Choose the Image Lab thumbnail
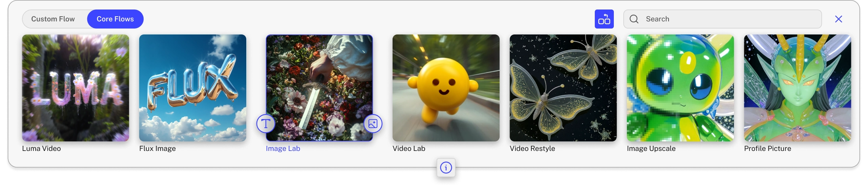868x185 pixels. coord(319,88)
